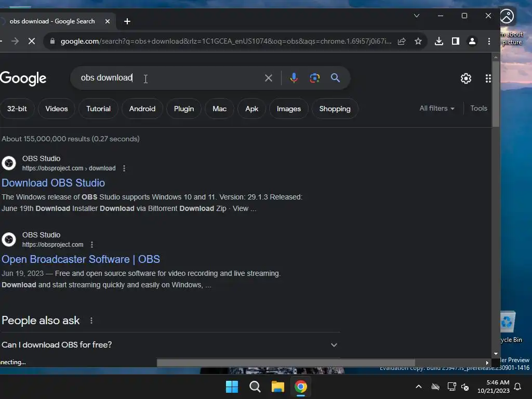
Task: Open 'Open Broadcaster Software | OBS' result
Action: 81,259
